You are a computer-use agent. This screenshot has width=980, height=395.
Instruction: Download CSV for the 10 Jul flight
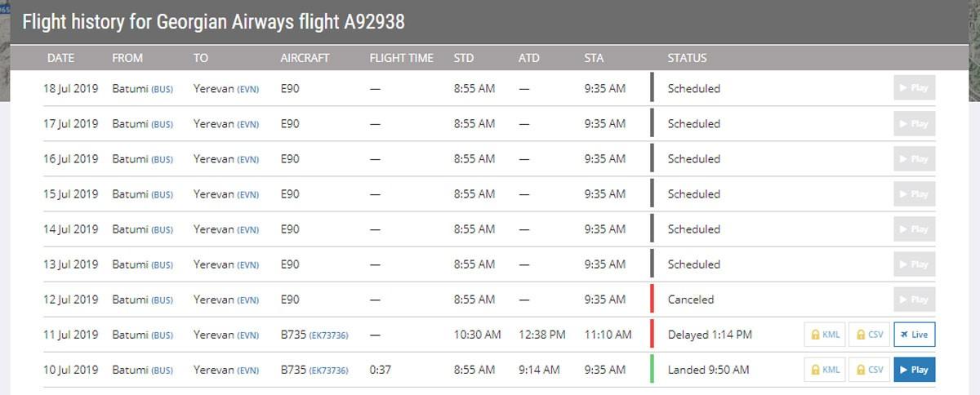click(x=869, y=370)
